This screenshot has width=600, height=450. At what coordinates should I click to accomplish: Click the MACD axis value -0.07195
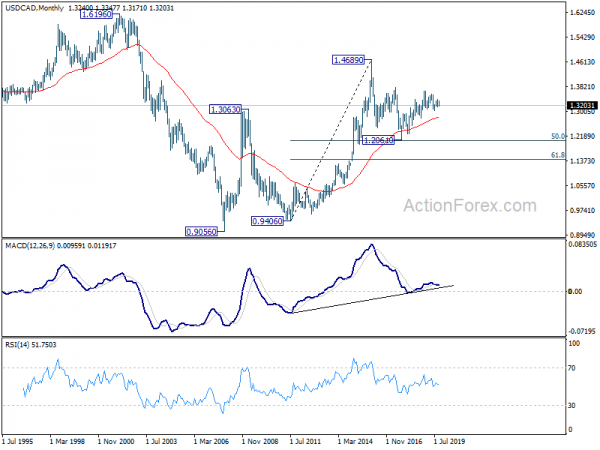582,331
